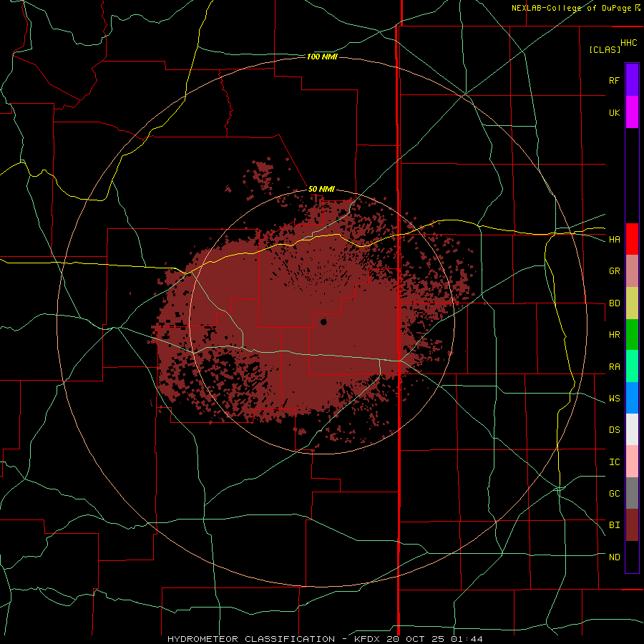Click the 50 NMI range ring label
644x644 pixels.
[321, 190]
